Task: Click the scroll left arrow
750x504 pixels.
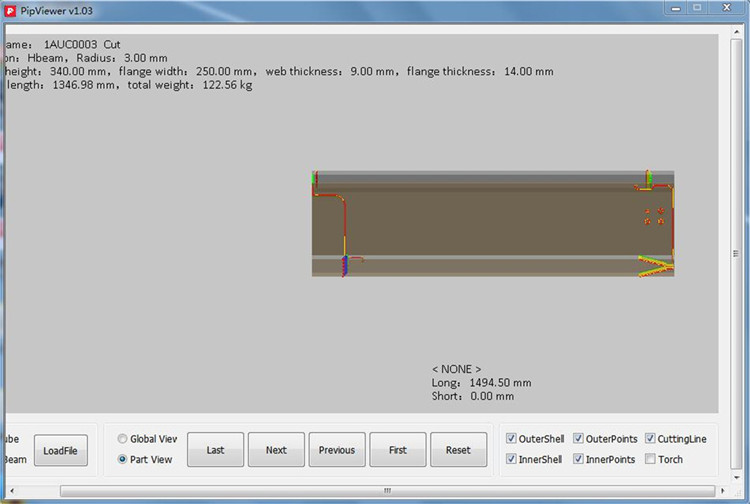Action: (x=12, y=491)
